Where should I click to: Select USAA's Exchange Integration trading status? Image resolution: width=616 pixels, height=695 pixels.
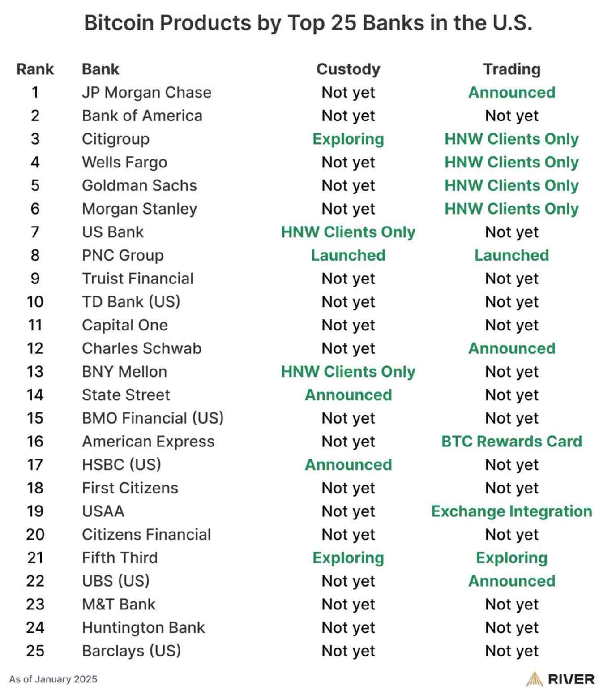tap(512, 511)
